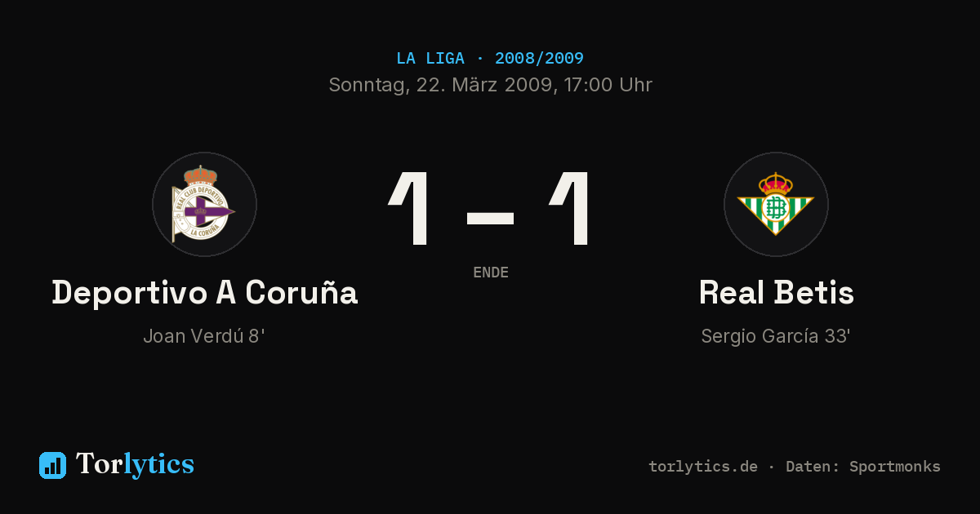
Task: Click the Daten: Sportmonks credit text
Action: point(863,467)
